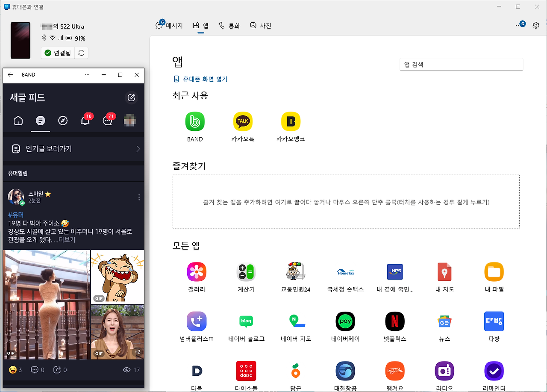Open the 네이버 블로그 app
547x392 pixels.
(x=246, y=321)
